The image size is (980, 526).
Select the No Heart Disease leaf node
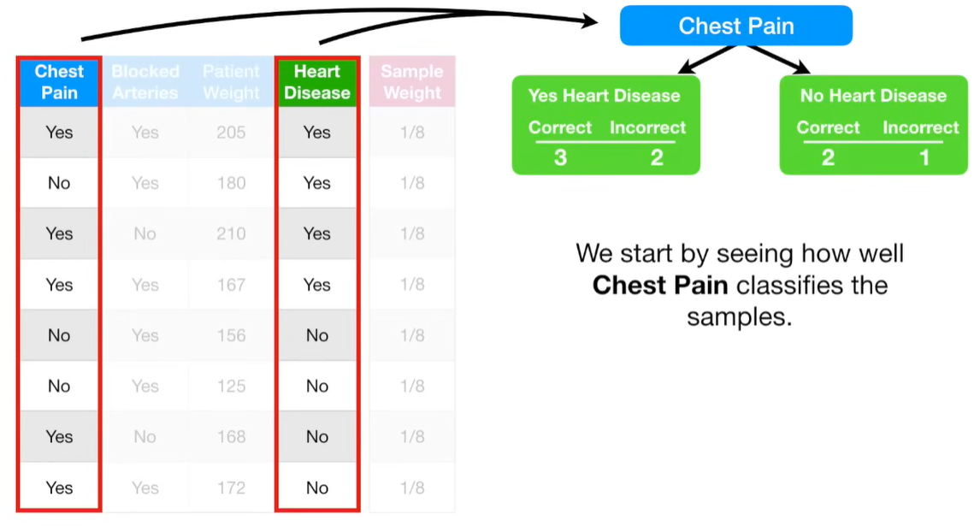[873, 96]
